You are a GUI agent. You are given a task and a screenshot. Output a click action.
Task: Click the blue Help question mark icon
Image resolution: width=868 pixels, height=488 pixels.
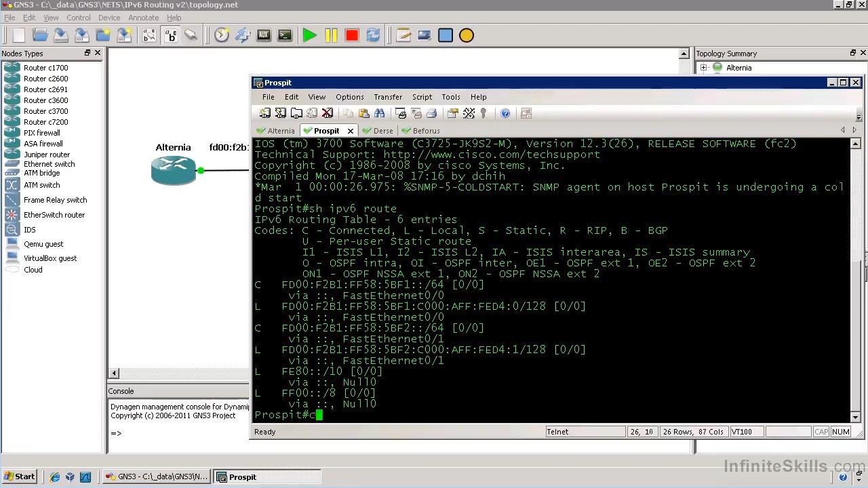505,113
